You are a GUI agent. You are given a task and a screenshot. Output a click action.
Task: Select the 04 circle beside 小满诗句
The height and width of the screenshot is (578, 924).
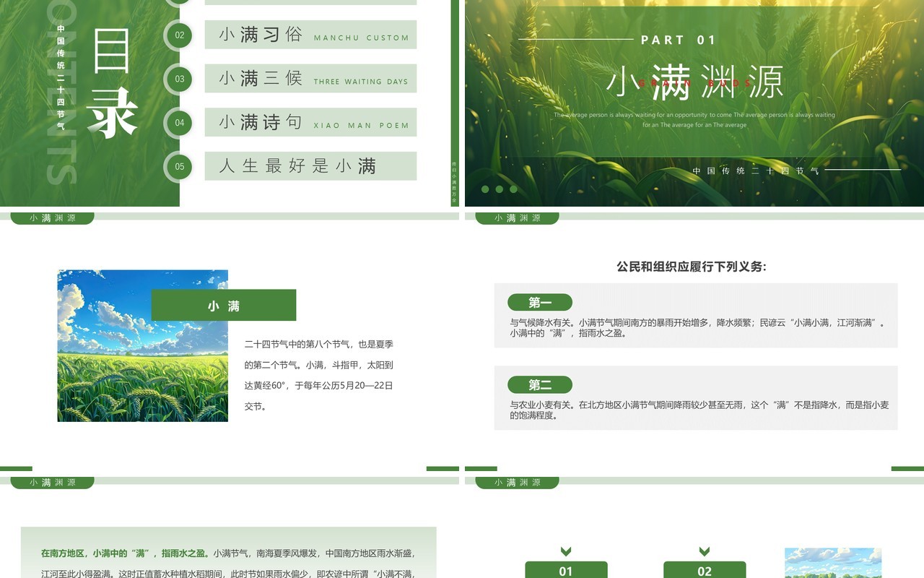tap(180, 123)
